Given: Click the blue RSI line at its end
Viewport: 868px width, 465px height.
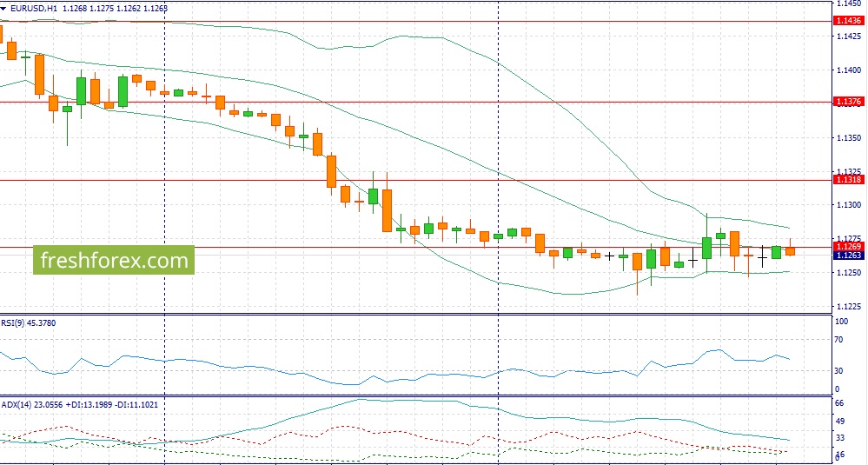Looking at the screenshot, I should point(788,359).
